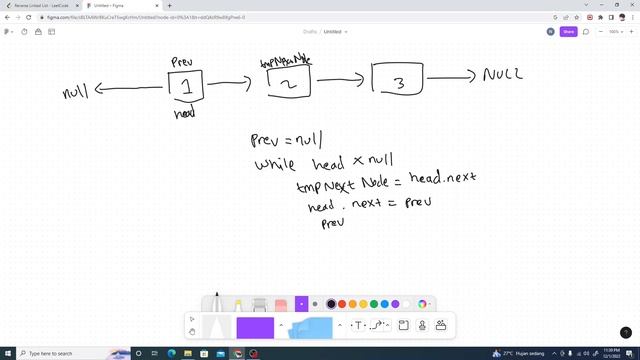Zoom in with the plus button
The image size is (640, 360).
click(631, 31)
